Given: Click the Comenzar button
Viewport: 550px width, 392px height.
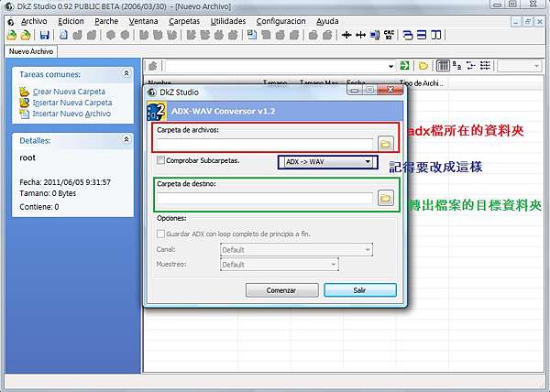Looking at the screenshot, I should pos(282,290).
